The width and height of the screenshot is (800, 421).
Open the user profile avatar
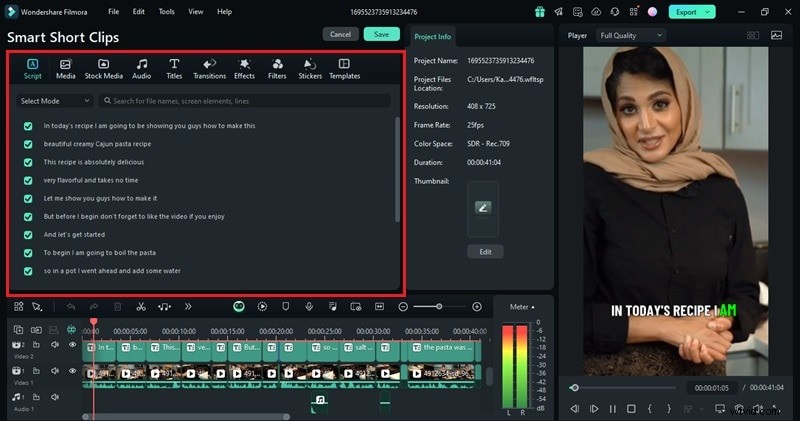pyautogui.click(x=652, y=12)
